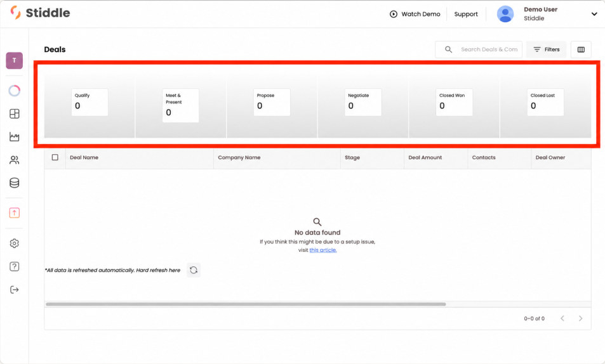Click the hard refresh icon

click(194, 270)
